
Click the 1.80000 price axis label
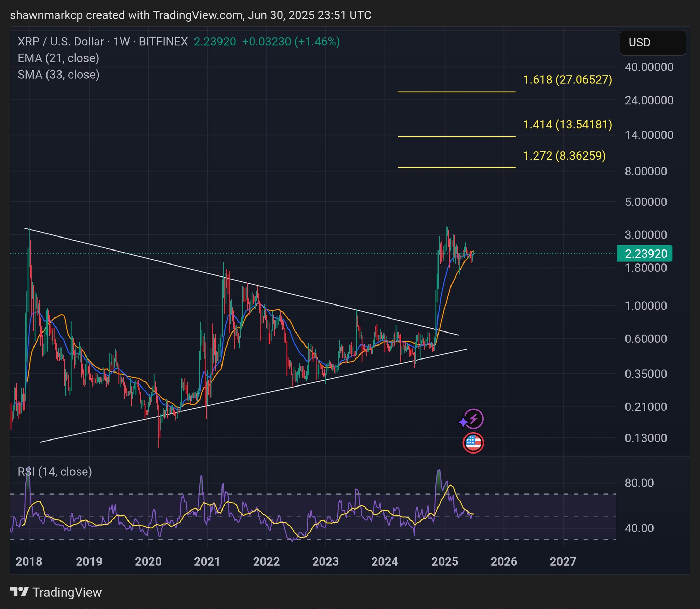pos(646,268)
